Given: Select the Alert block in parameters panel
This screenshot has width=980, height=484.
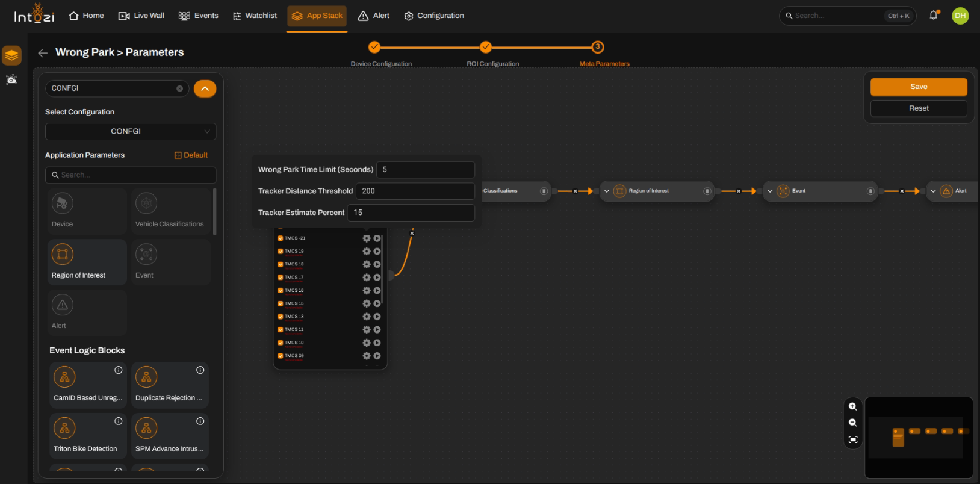Looking at the screenshot, I should pos(87,313).
